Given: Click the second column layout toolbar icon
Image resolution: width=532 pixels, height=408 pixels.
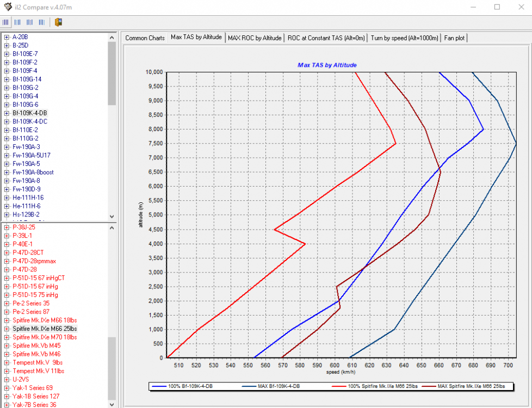Looking at the screenshot, I should point(17,22).
